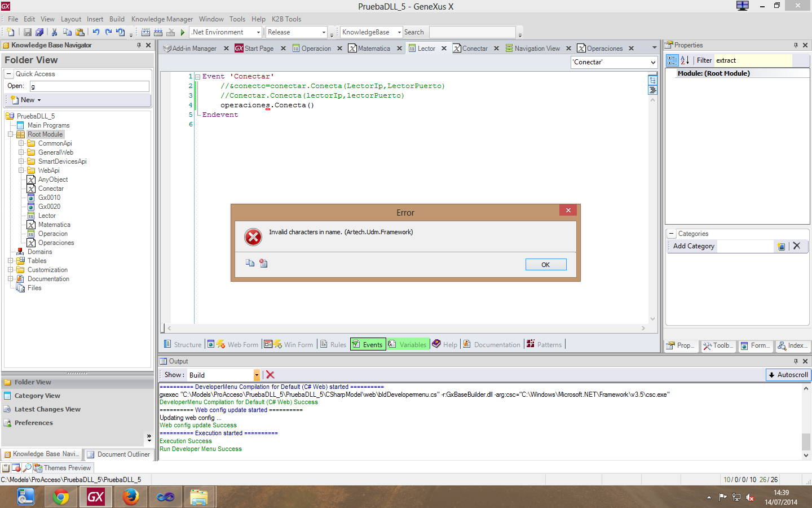The image size is (812, 508).
Task: Toggle categorized view in Properties panel
Action: (672, 60)
